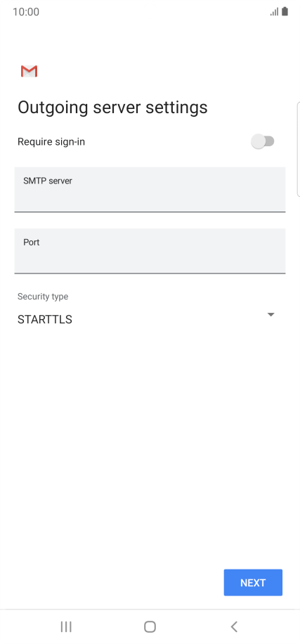Tap the Require sign-in label

(x=51, y=142)
